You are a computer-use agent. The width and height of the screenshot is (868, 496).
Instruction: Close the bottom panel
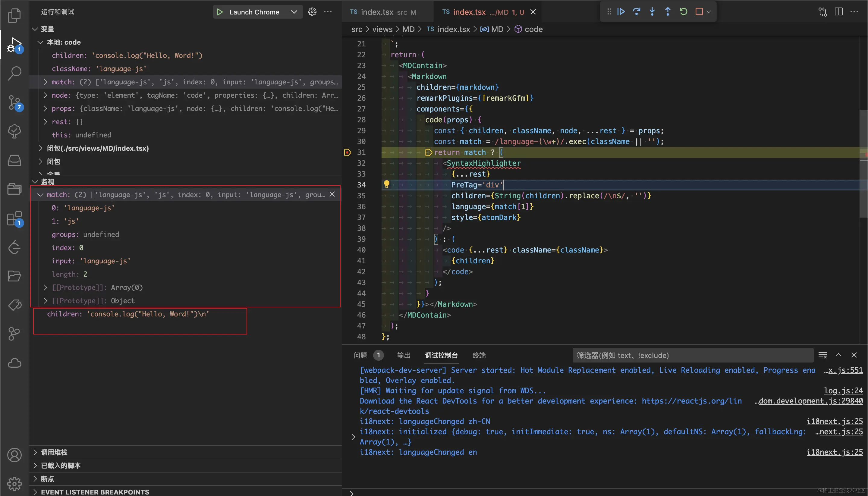[x=854, y=355]
